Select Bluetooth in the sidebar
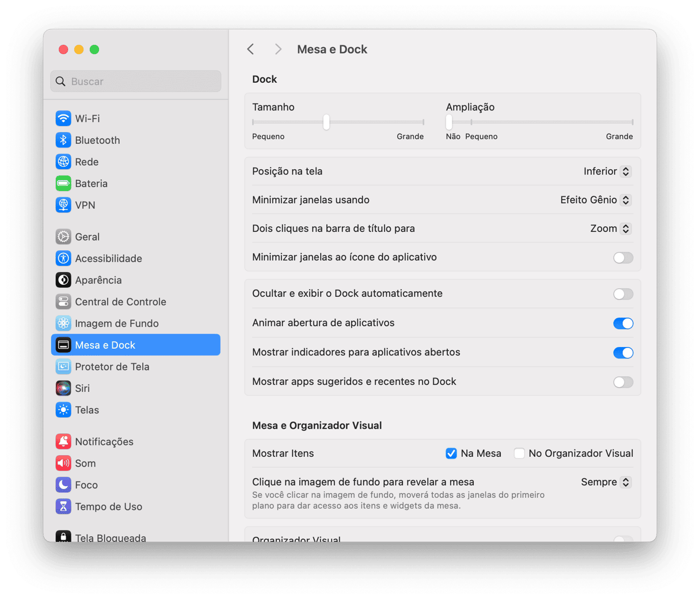The image size is (700, 599). coord(136,140)
